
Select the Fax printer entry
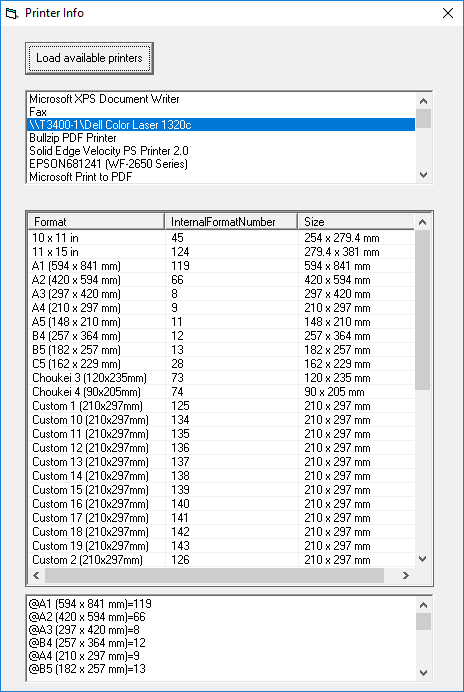tap(221, 112)
